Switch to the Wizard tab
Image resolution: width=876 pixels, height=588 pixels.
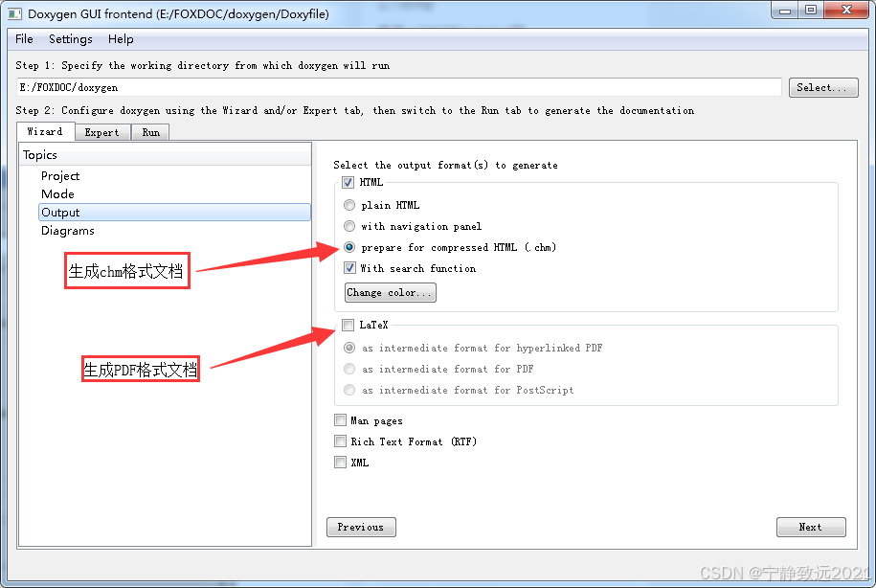pyautogui.click(x=45, y=132)
